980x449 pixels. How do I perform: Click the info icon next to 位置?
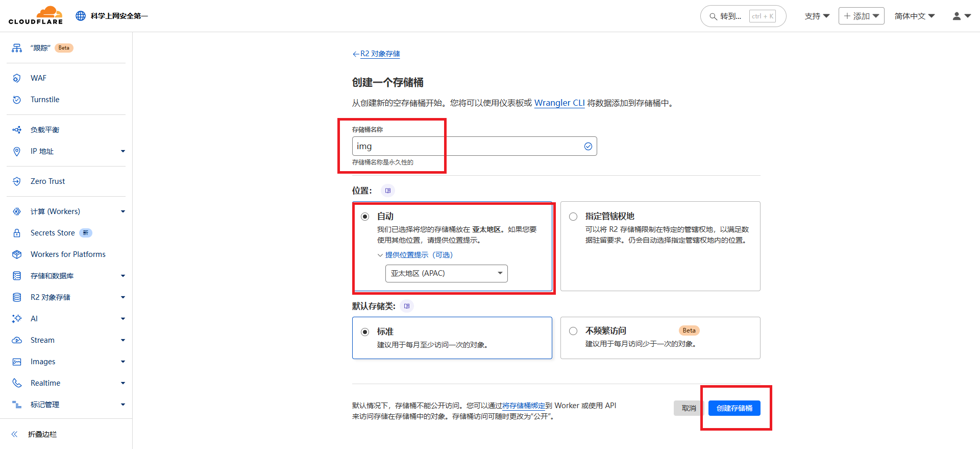[388, 191]
